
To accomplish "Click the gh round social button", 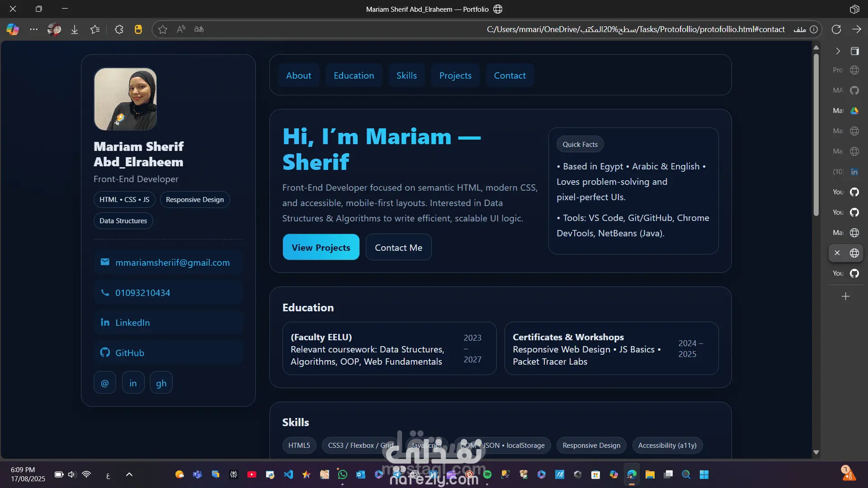I will click(x=161, y=383).
